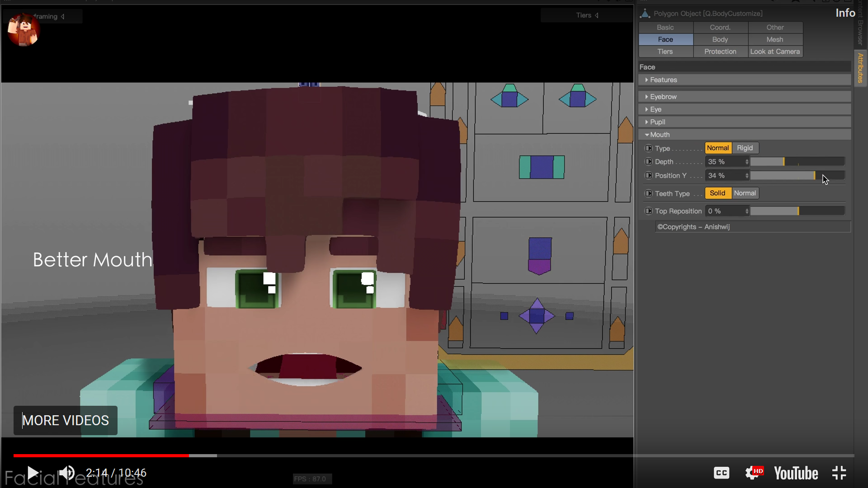The image size is (868, 488).
Task: Open the MORE VIDEOS panel
Action: pyautogui.click(x=66, y=420)
